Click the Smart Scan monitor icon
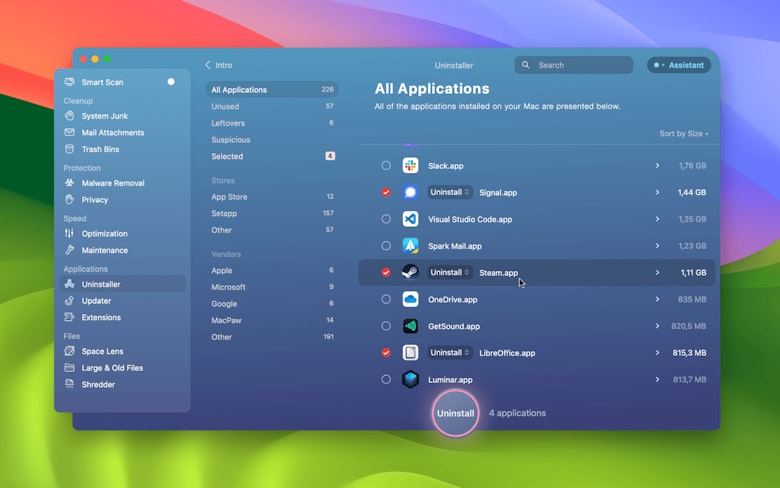 pos(70,82)
